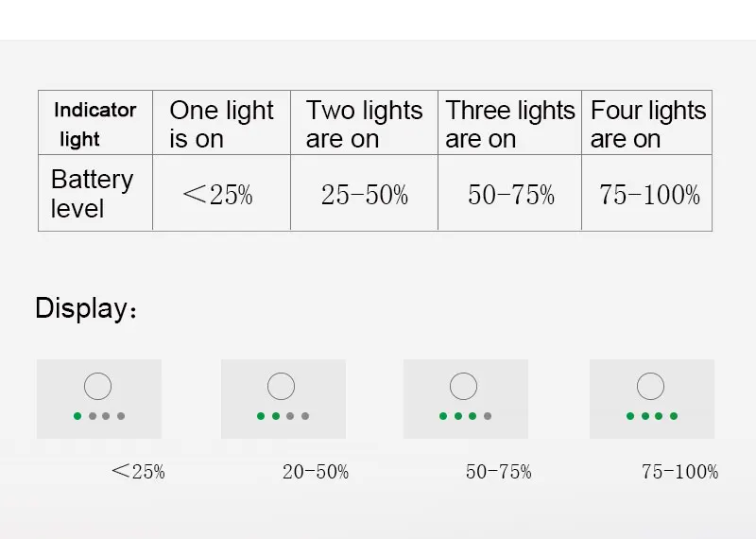Select the 'Two lights are on' table cell
The width and height of the screenshot is (756, 539).
(365, 123)
